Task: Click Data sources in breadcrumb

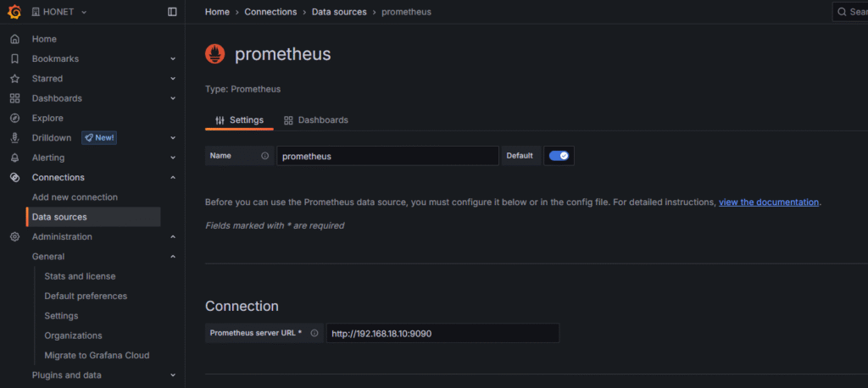Action: [339, 12]
